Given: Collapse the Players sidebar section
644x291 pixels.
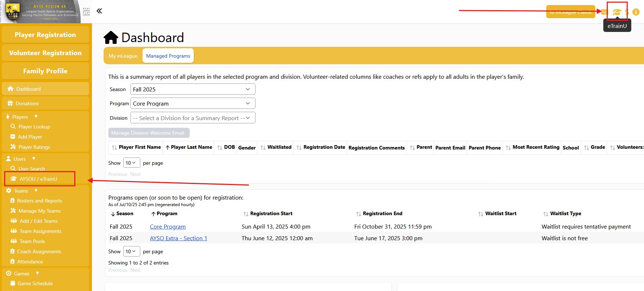Looking at the screenshot, I should click(x=36, y=116).
